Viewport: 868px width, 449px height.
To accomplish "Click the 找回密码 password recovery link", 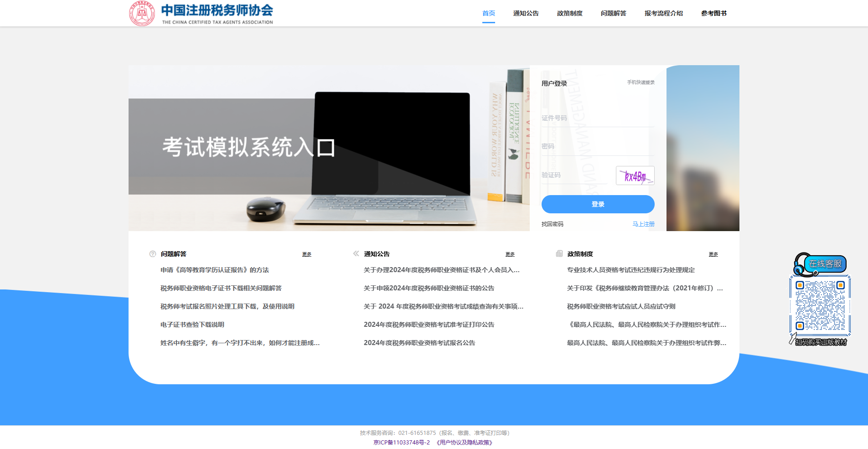I will [552, 224].
